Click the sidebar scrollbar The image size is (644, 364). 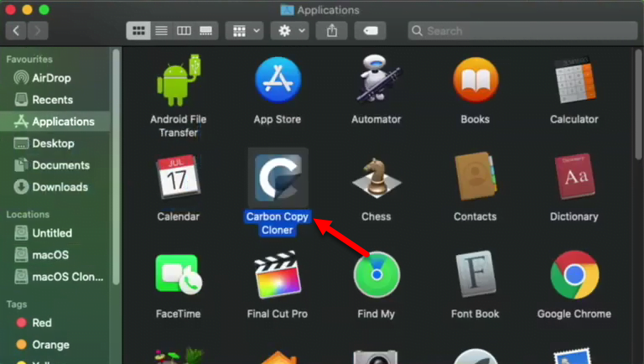click(116, 167)
